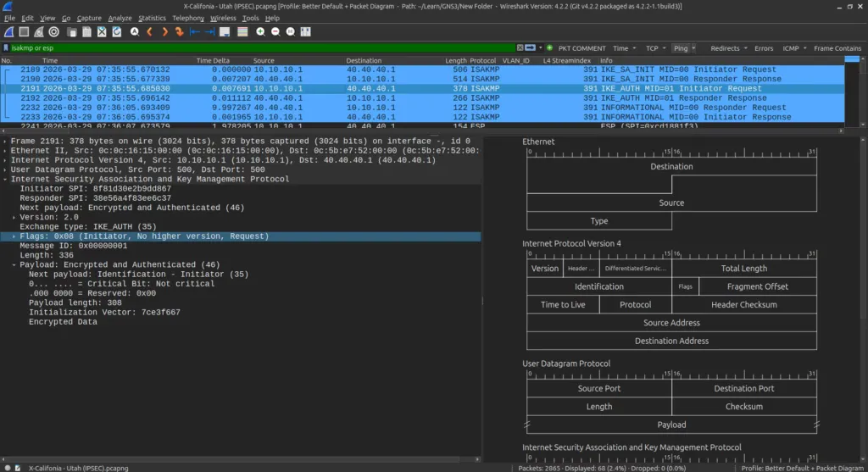Stop the running capture

(24, 32)
